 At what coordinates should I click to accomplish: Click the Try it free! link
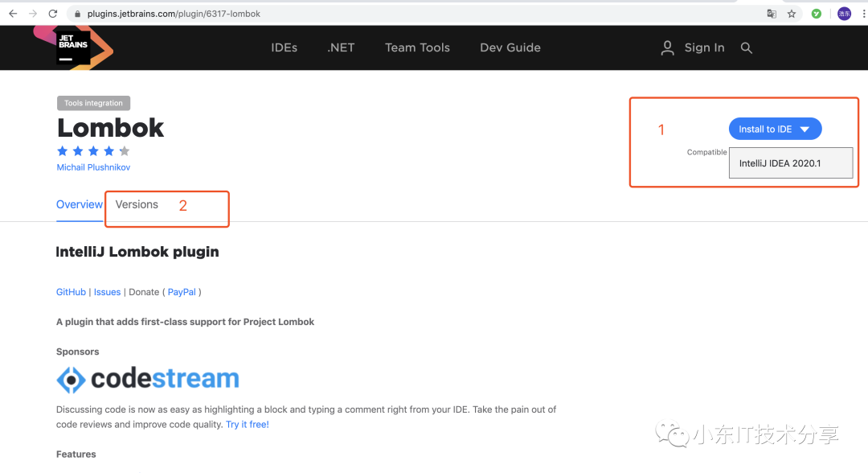pyautogui.click(x=248, y=424)
